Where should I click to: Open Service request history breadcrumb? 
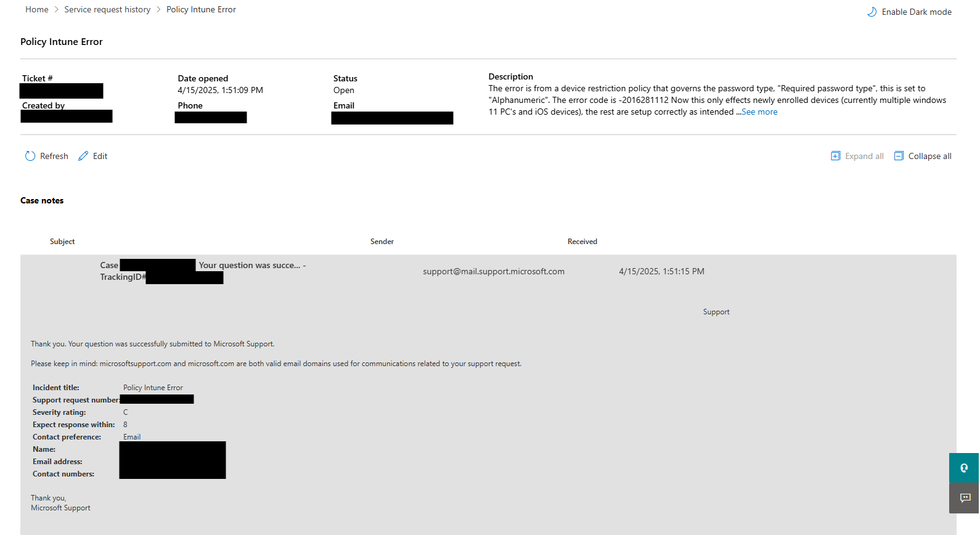(x=107, y=9)
